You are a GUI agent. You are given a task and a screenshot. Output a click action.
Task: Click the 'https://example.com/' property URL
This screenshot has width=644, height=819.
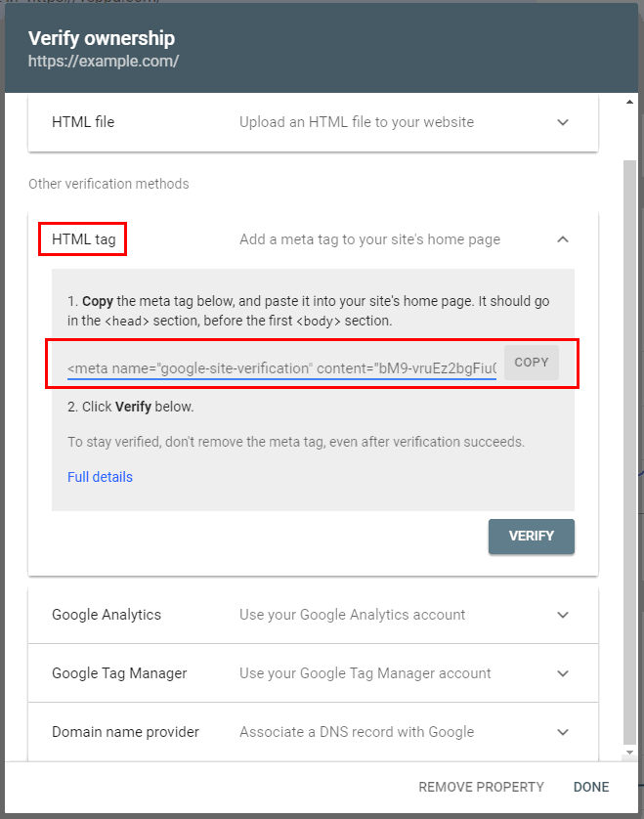pyautogui.click(x=104, y=62)
